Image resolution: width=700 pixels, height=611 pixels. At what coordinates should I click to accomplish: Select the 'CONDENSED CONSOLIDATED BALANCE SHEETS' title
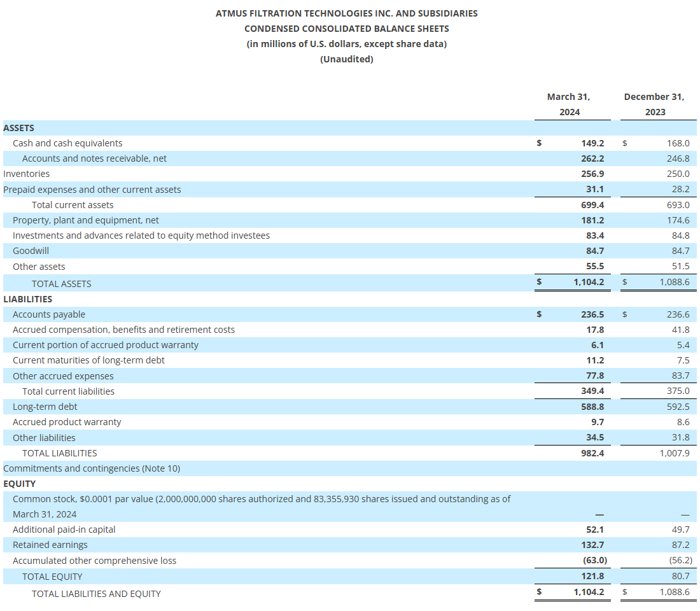(x=346, y=29)
